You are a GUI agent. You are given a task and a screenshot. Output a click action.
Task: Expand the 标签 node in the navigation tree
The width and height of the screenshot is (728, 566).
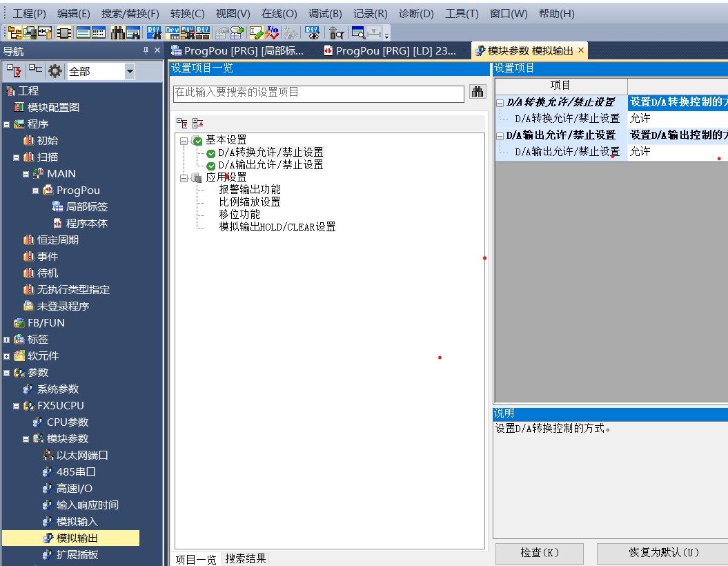[7, 340]
